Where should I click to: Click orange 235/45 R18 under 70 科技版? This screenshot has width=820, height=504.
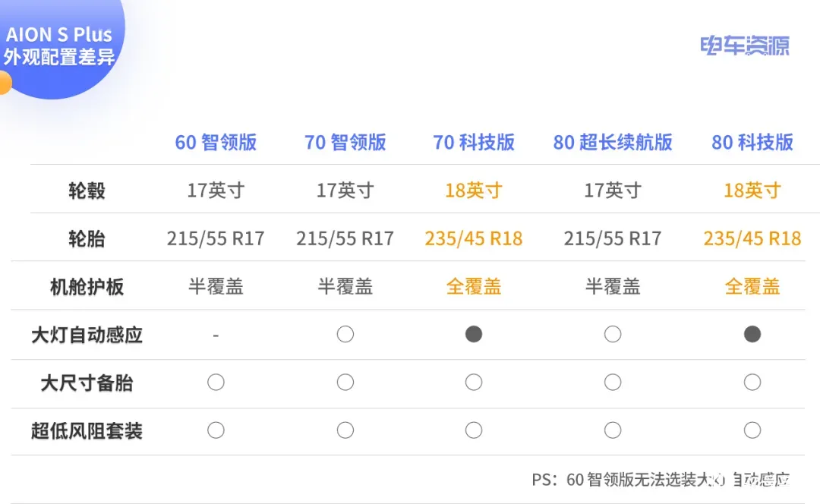point(474,238)
